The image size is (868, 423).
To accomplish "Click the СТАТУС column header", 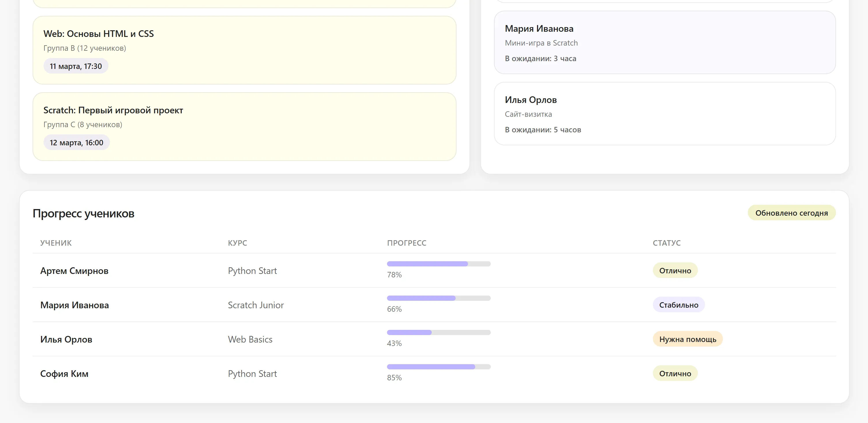I will 667,243.
